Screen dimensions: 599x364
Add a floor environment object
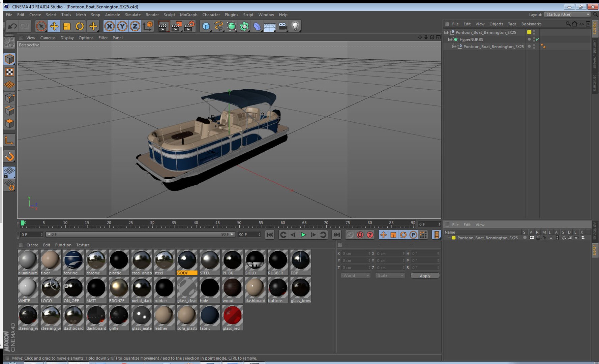(x=270, y=26)
